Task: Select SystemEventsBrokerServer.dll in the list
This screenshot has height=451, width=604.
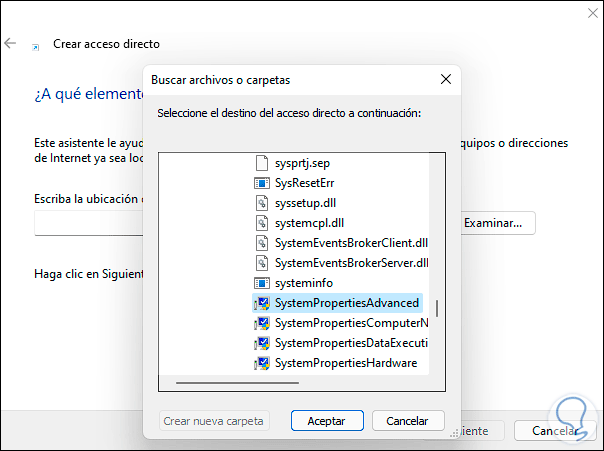Action: tap(350, 263)
